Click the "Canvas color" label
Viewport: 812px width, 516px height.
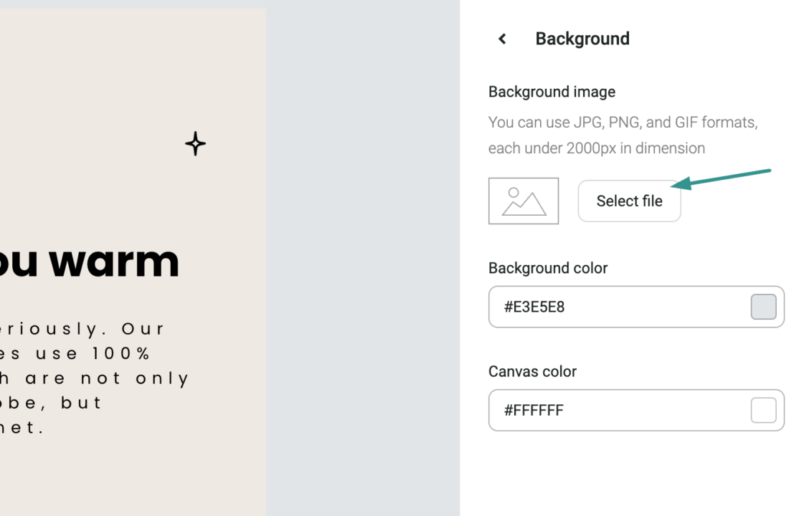pos(532,371)
